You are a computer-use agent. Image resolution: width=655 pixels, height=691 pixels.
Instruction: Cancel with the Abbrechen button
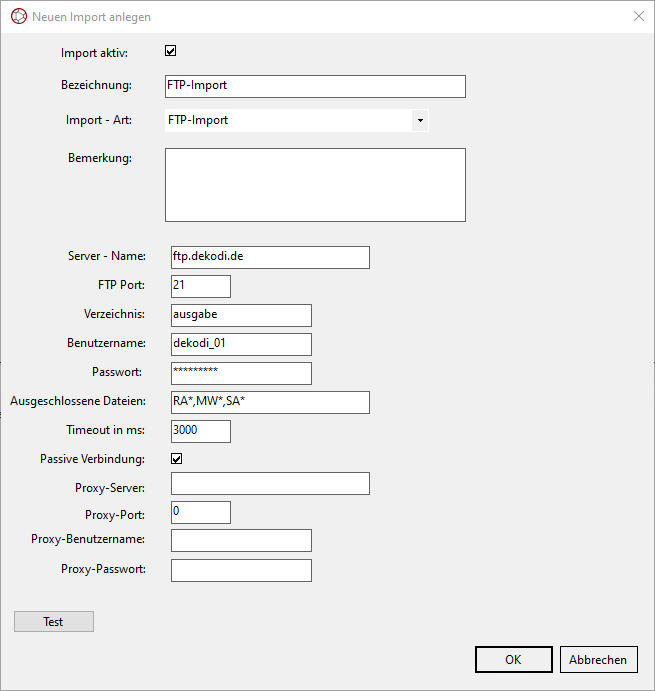point(598,659)
